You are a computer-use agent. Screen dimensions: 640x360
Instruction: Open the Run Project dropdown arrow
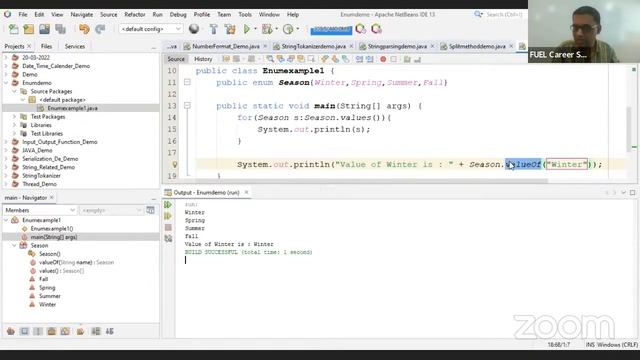pyautogui.click(x=256, y=29)
